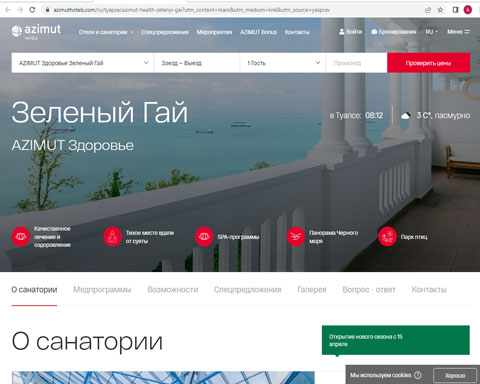Click the Качественное лечение и оздоровление icon

[x=21, y=237]
